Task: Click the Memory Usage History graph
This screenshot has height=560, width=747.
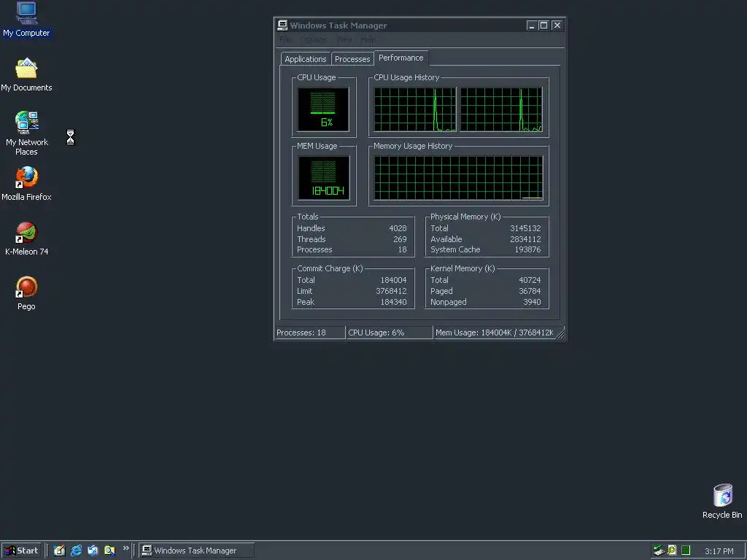Action: click(458, 178)
